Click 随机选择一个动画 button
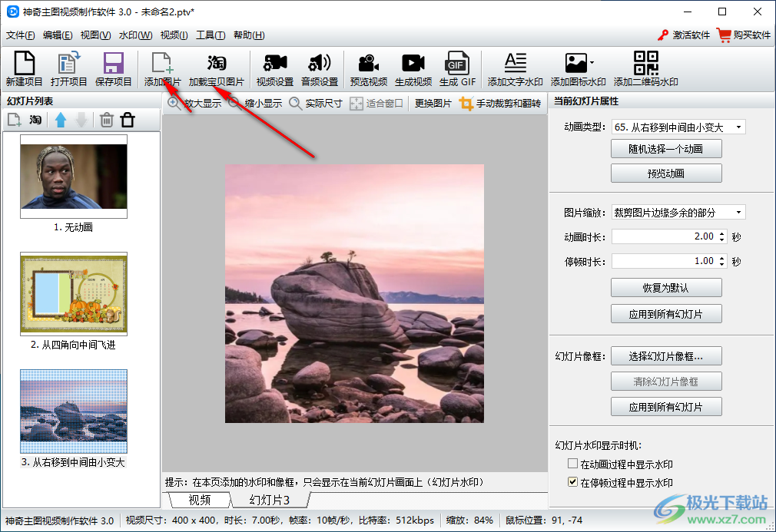Image resolution: width=776 pixels, height=532 pixels. (666, 149)
